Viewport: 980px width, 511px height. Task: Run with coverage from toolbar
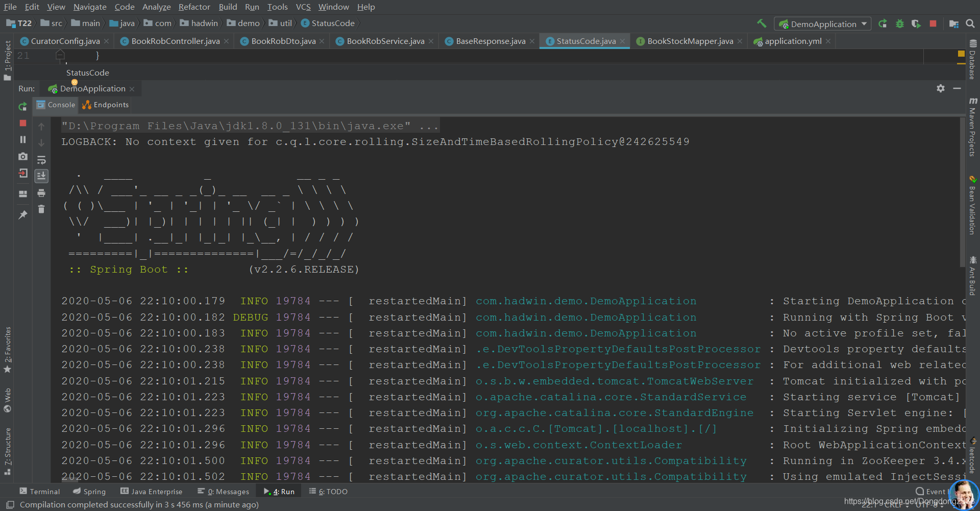point(916,23)
